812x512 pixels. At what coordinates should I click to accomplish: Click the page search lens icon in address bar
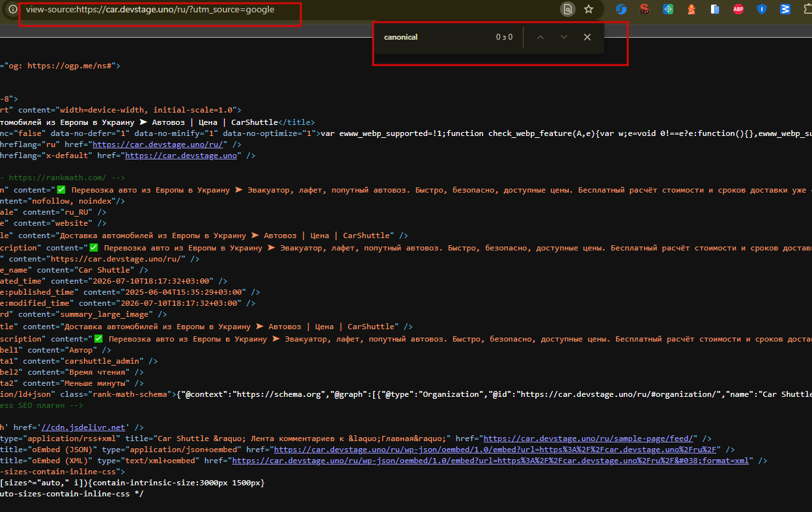coord(568,9)
